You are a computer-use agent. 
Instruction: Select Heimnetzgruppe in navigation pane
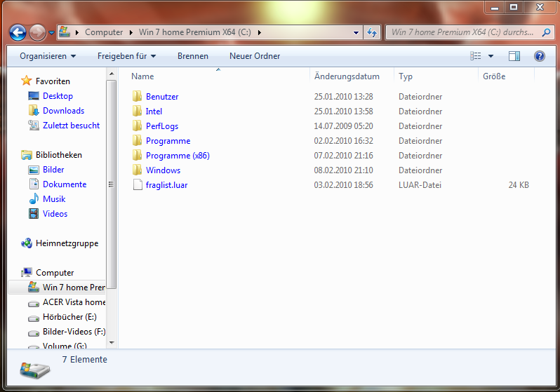point(67,243)
